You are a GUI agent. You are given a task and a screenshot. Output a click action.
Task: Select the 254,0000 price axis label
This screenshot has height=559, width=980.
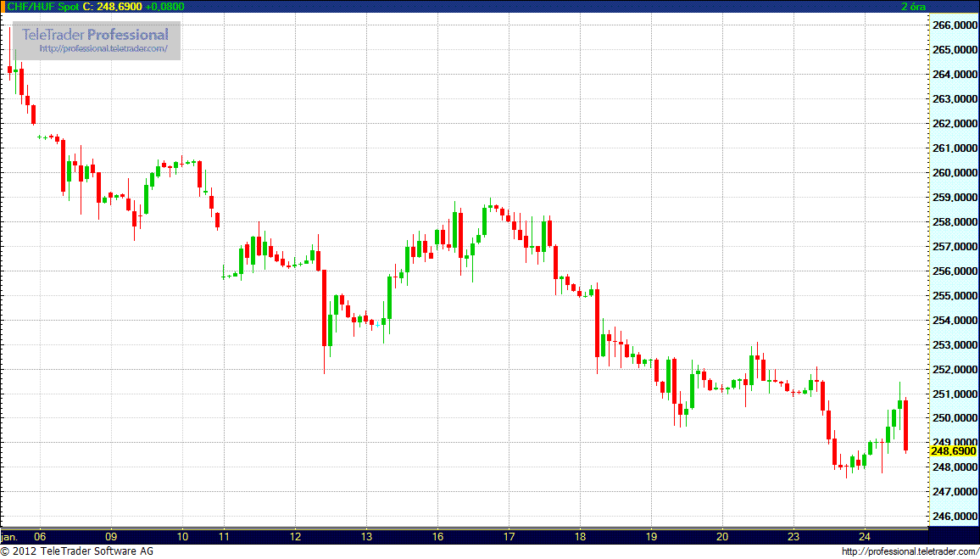pos(954,321)
